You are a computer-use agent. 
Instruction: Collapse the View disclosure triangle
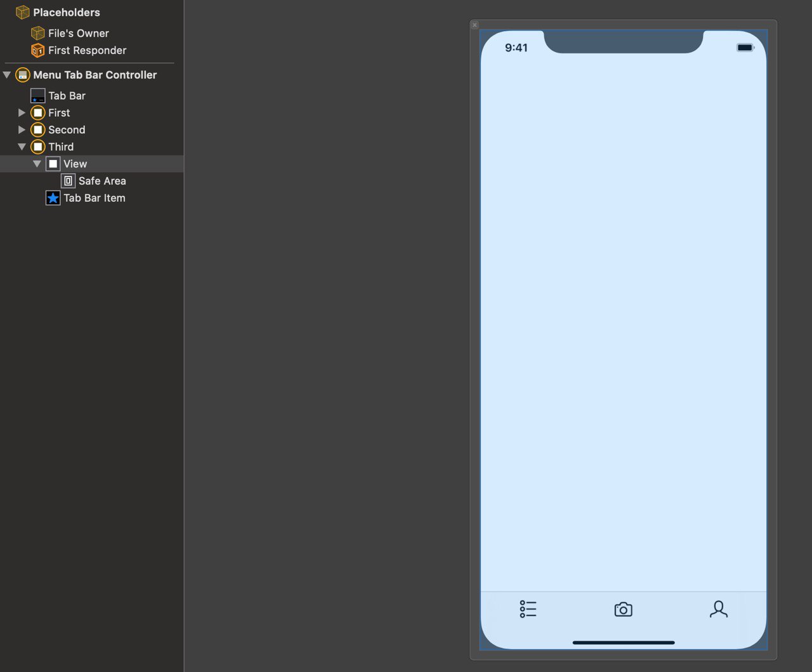37,164
